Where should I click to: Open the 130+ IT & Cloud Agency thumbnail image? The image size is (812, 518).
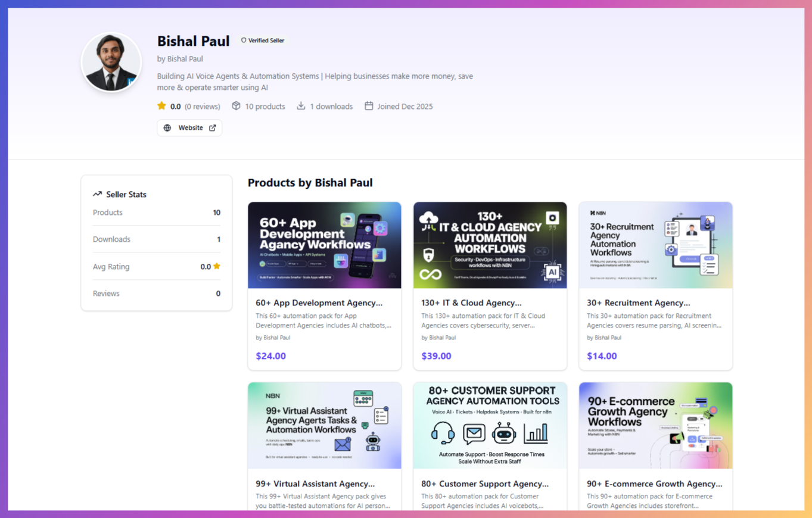click(x=490, y=245)
